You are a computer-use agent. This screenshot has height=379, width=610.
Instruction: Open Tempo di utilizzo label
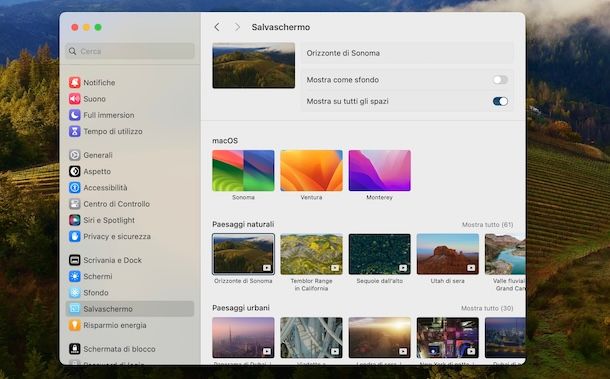(x=113, y=132)
